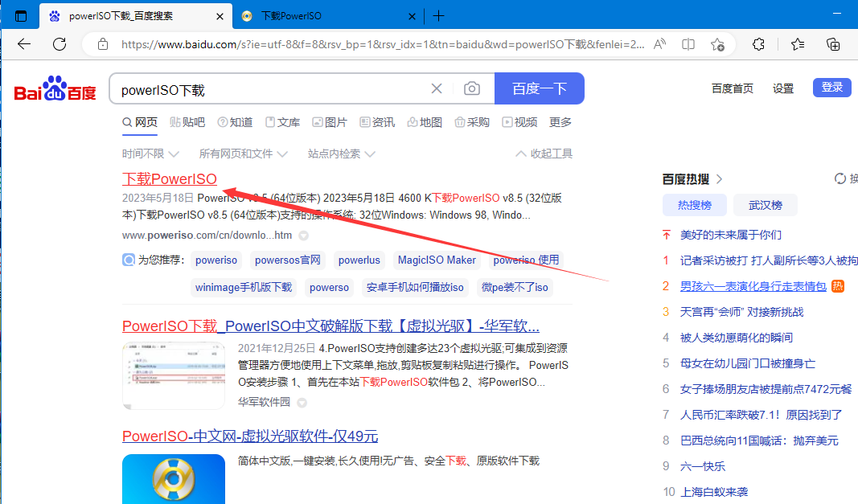This screenshot has width=858, height=504.
Task: Expand the 站点内检索 dropdown
Action: pos(342,154)
